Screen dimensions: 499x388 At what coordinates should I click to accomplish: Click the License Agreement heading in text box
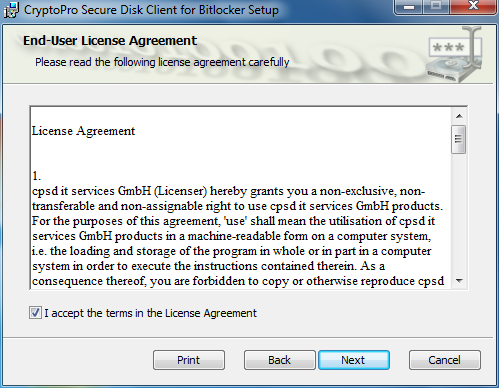[x=83, y=131]
